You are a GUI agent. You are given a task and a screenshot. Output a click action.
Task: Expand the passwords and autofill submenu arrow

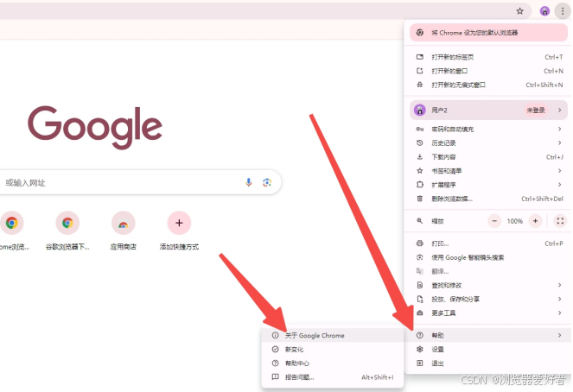[x=559, y=129]
